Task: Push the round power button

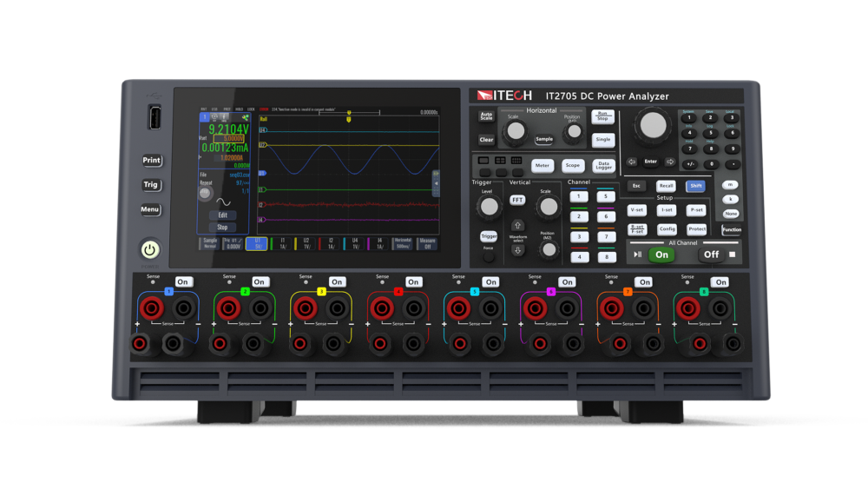Action: 149,250
